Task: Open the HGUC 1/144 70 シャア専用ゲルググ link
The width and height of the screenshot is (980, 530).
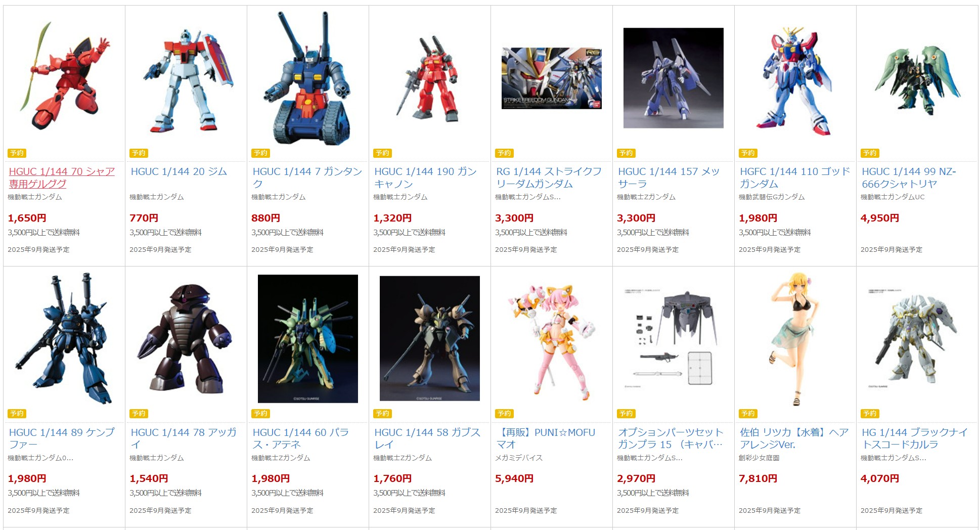Action: coord(62,178)
